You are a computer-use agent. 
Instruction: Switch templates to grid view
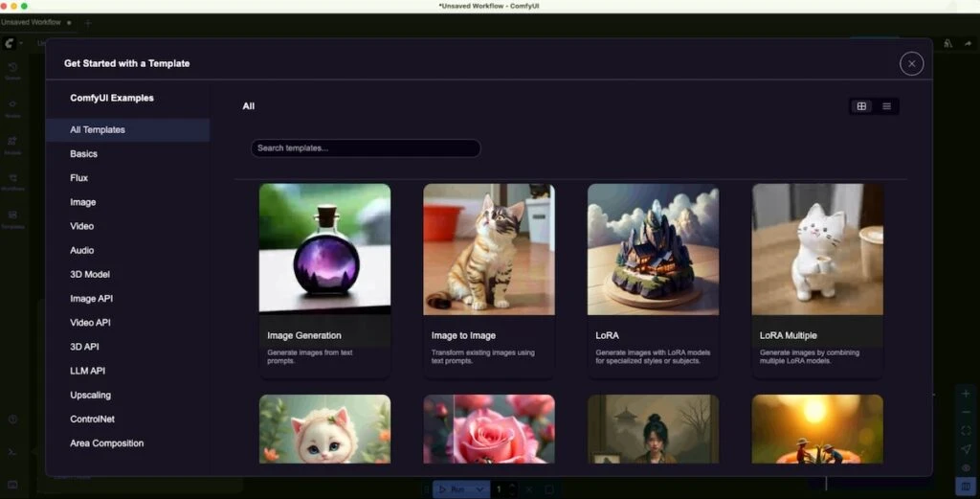point(861,106)
